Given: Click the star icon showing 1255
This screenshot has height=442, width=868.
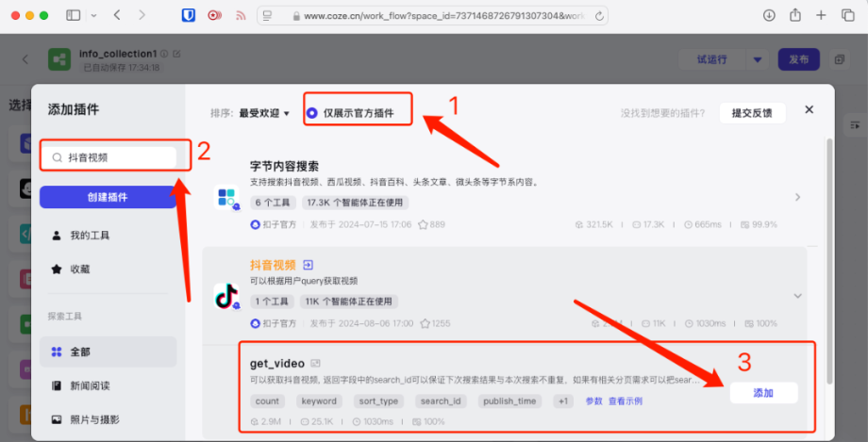Looking at the screenshot, I should coord(425,323).
